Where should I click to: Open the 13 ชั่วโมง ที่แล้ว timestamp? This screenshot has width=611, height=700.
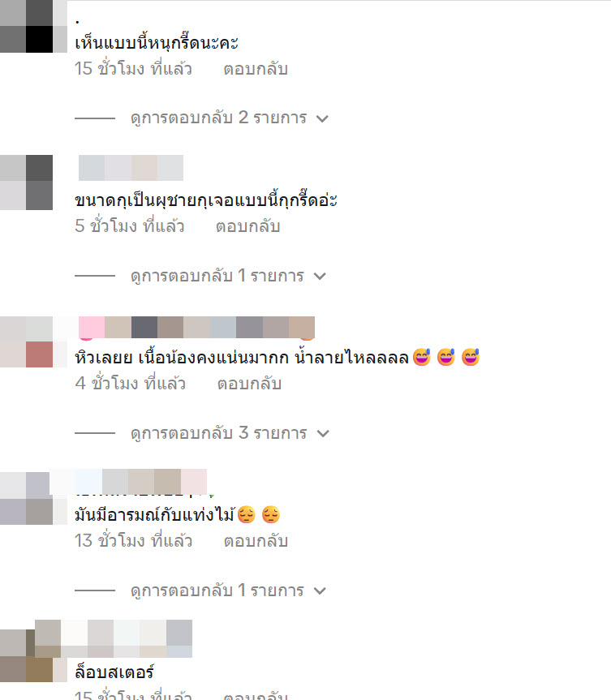point(133,541)
